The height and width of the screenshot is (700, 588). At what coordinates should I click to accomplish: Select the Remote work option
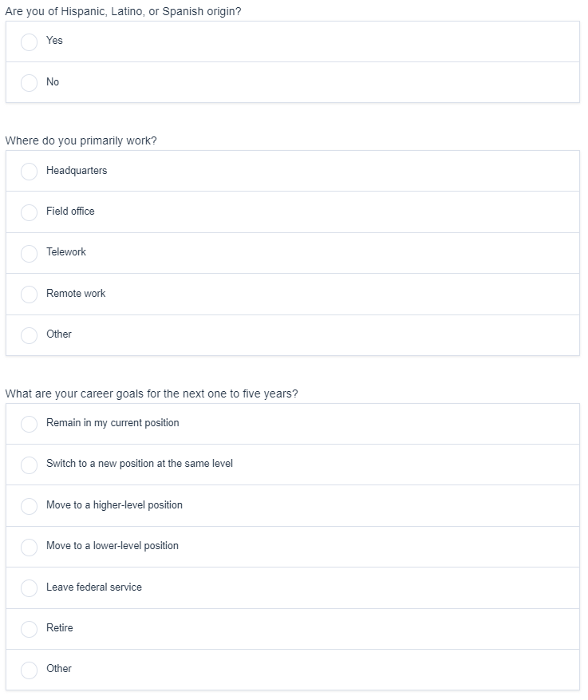pyautogui.click(x=30, y=295)
